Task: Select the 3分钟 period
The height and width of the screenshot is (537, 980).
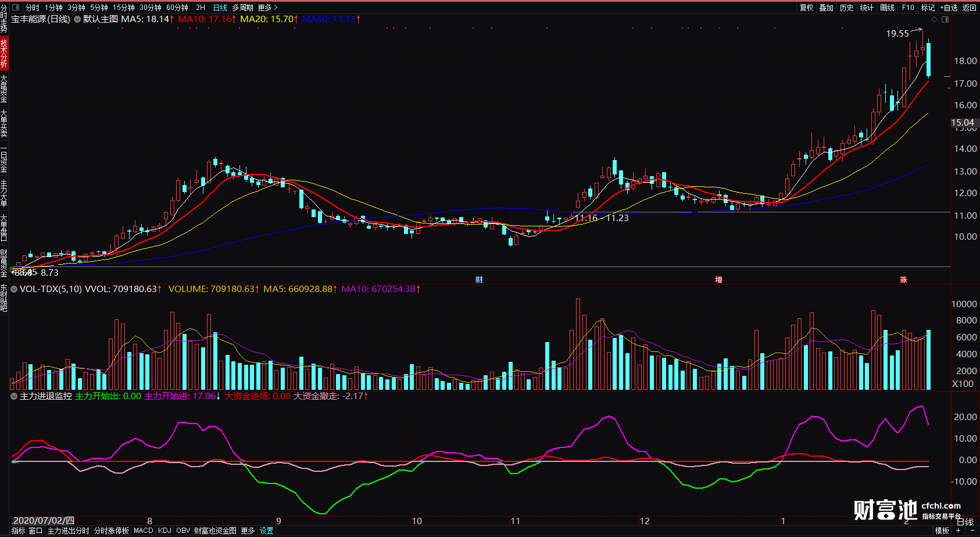Action: coord(76,8)
